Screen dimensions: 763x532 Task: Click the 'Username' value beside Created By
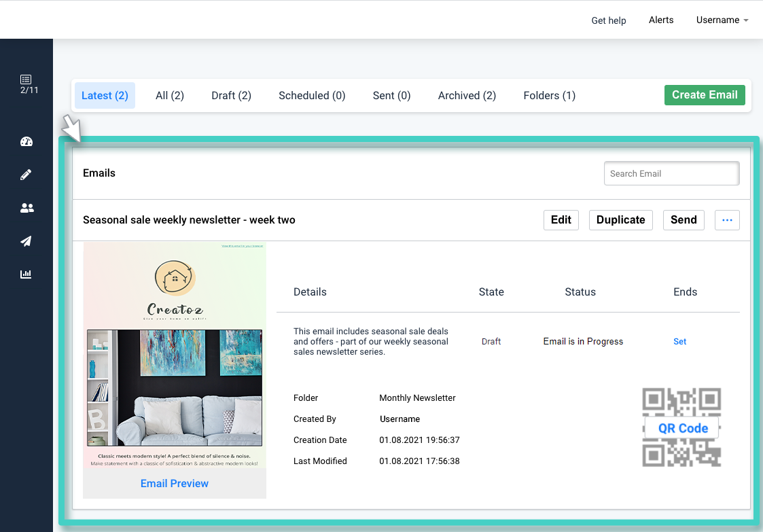click(x=400, y=419)
